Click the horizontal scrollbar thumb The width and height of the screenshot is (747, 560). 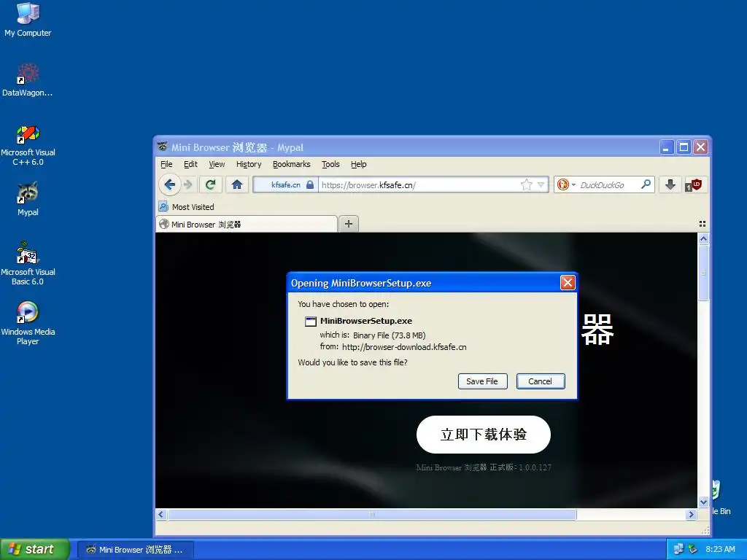pos(371,514)
